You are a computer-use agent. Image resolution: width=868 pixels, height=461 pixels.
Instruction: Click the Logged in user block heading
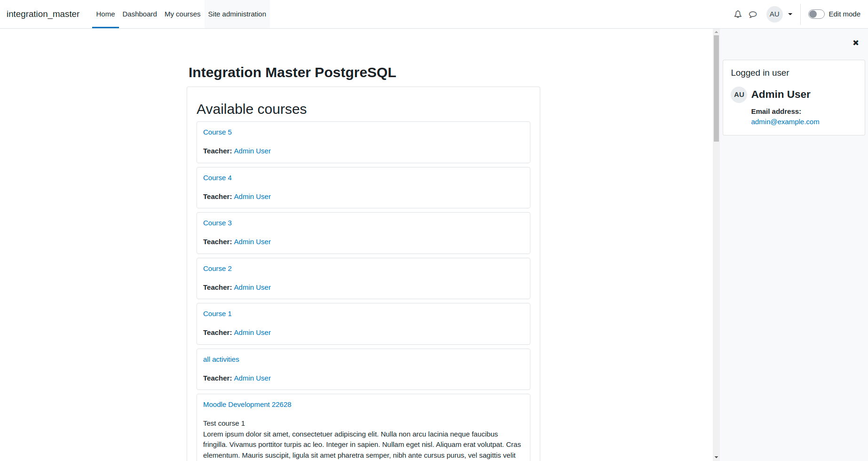[x=760, y=73]
